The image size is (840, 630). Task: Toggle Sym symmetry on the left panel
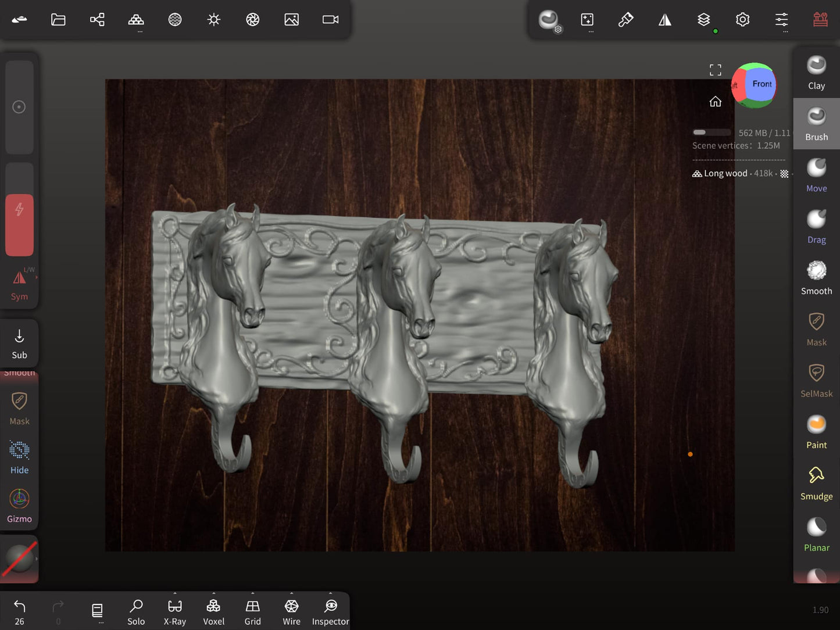pyautogui.click(x=19, y=285)
